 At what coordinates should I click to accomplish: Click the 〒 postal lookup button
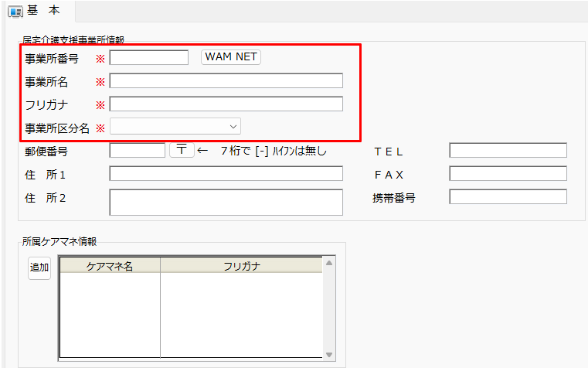182,150
